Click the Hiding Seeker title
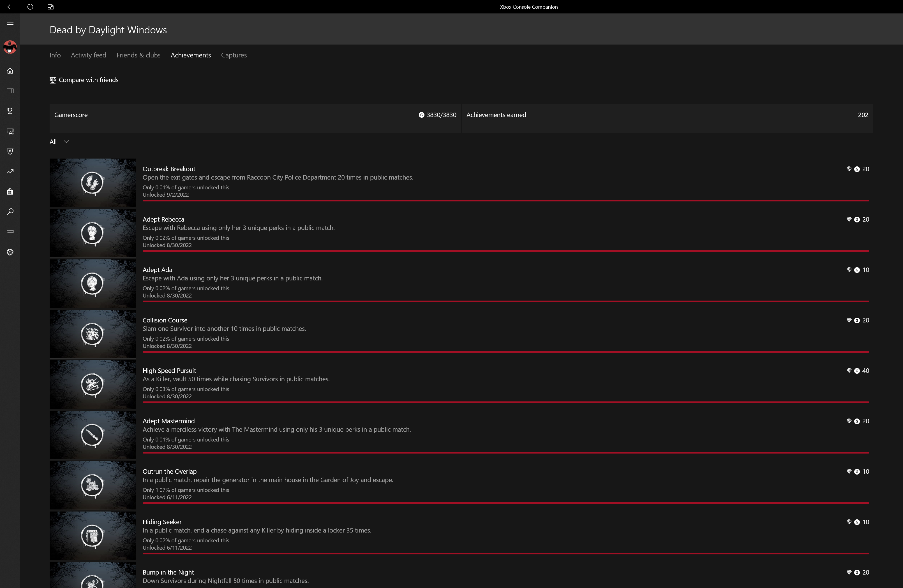The width and height of the screenshot is (903, 588). [162, 522]
